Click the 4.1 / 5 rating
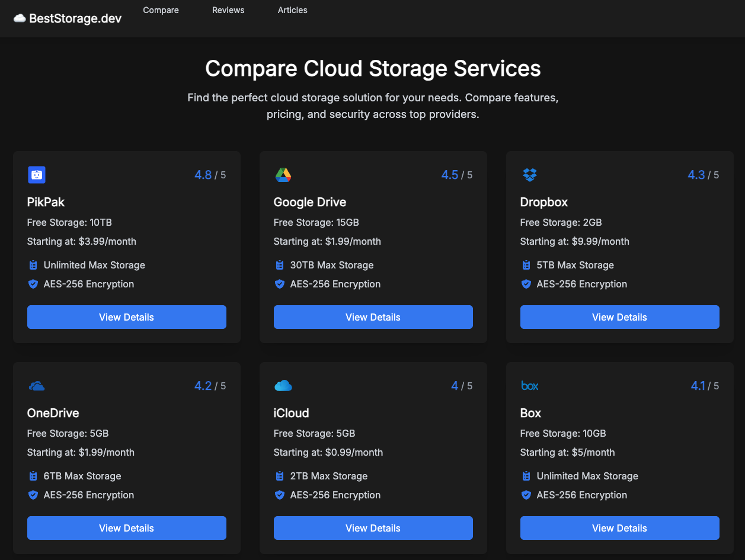The image size is (745, 560). pos(705,386)
